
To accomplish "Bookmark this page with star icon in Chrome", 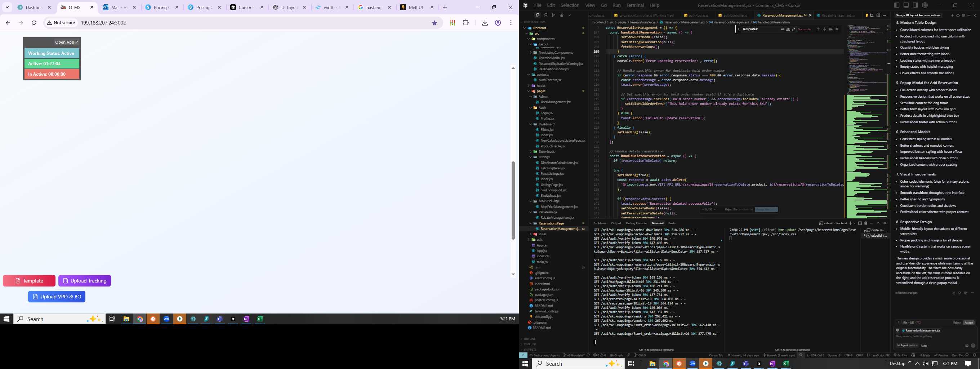I will click(435, 23).
